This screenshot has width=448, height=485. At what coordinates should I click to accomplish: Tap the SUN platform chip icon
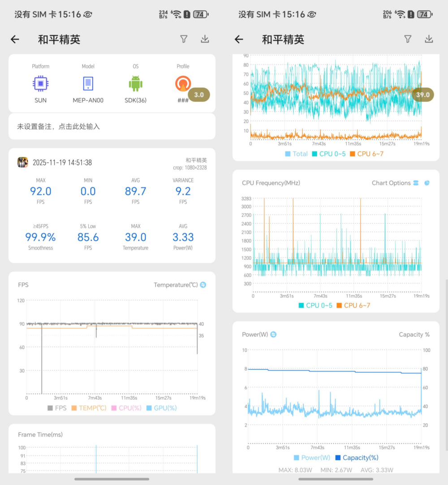point(41,84)
